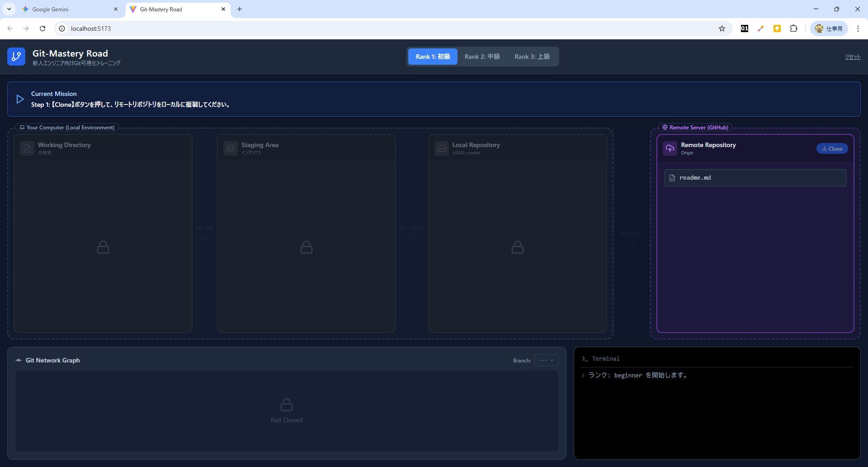Switch to Rank 3: 上級 tab
Viewport: 868px width, 467px height.
[x=532, y=57]
